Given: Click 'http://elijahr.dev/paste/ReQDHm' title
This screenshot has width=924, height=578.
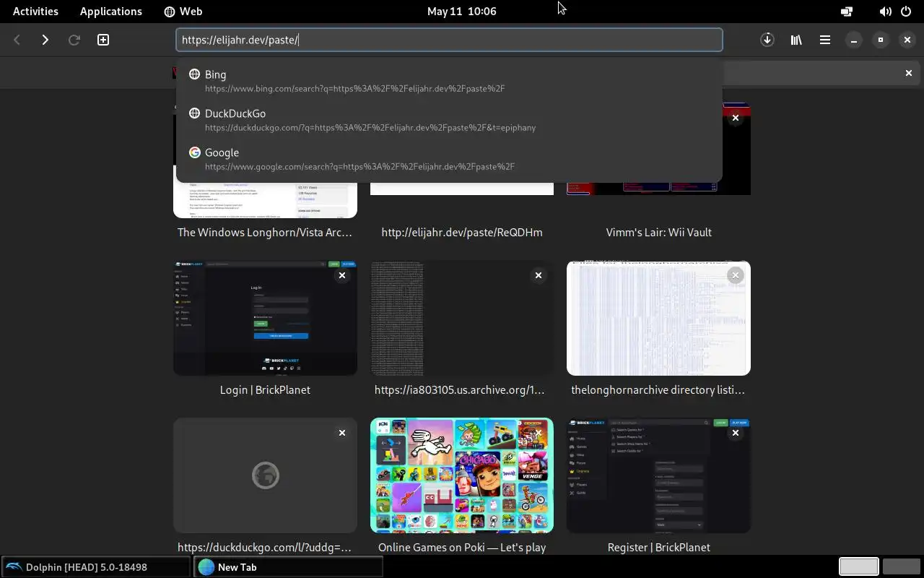Looking at the screenshot, I should [x=462, y=233].
